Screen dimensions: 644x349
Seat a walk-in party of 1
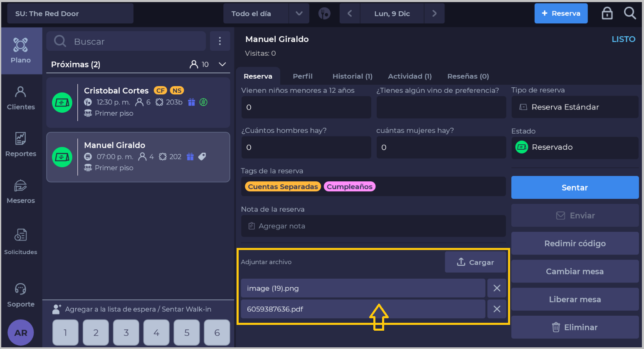(65, 332)
